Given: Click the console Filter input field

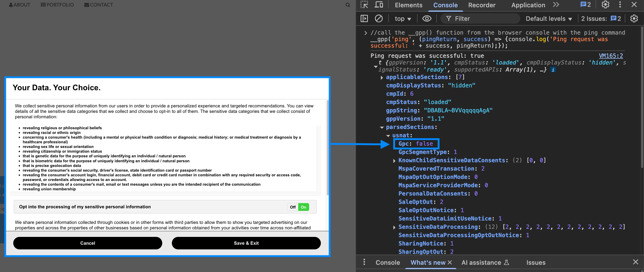Looking at the screenshot, I should point(480,19).
